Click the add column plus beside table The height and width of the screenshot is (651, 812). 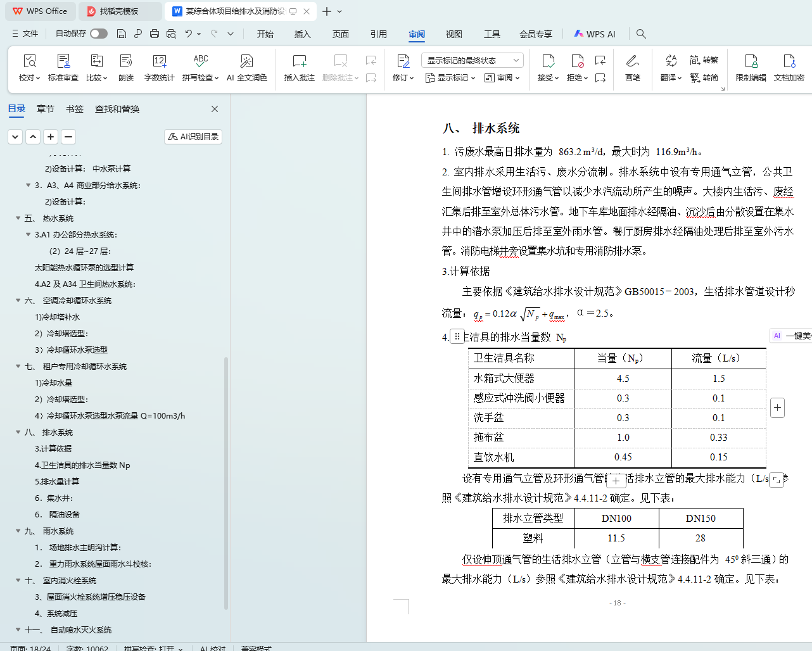[x=777, y=408]
